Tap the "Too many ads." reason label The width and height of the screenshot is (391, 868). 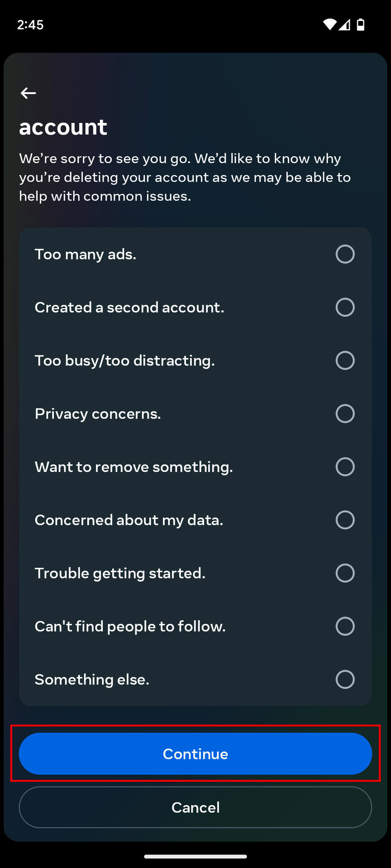point(86,254)
